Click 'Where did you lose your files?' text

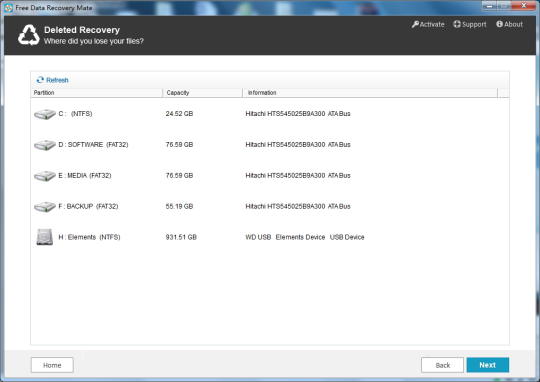[x=94, y=41]
